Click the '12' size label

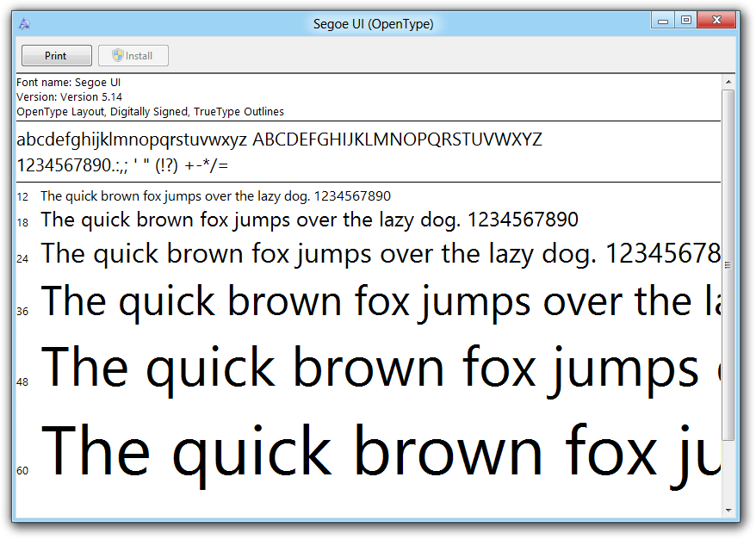[x=22, y=197]
